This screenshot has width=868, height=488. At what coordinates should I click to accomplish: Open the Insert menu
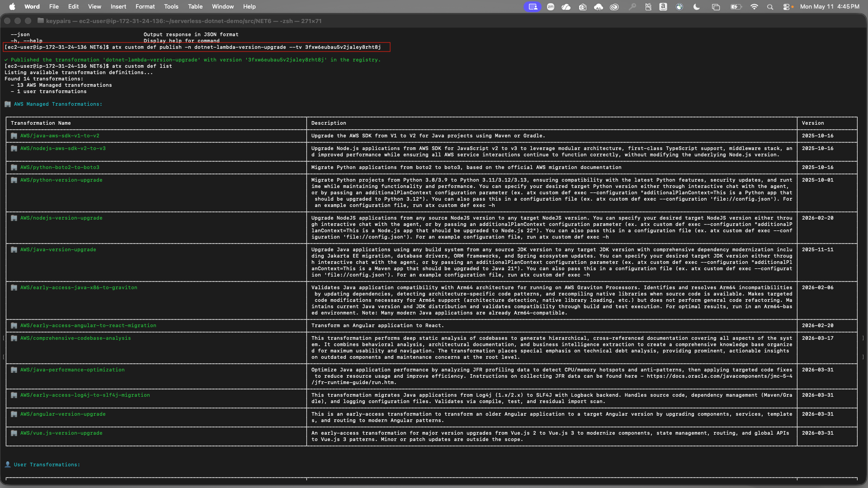click(118, 6)
